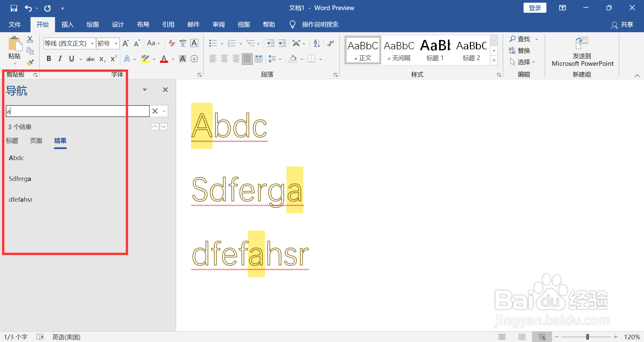This screenshot has width=644, height=342.
Task: Click the 共享 share button
Action: click(623, 25)
